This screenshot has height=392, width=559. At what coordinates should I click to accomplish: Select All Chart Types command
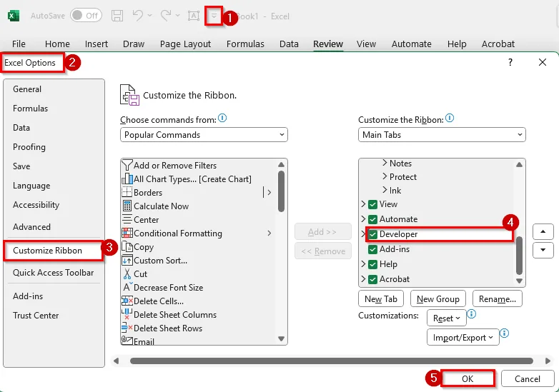pos(199,179)
